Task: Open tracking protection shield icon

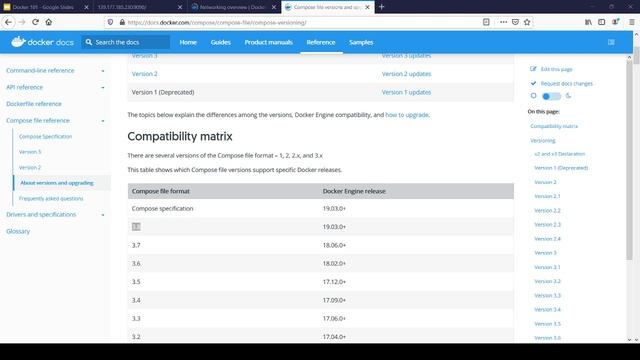Action: [x=110, y=22]
